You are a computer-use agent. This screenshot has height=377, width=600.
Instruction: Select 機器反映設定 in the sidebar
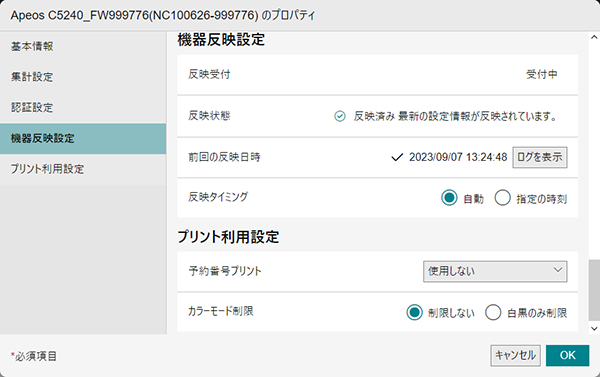tap(83, 139)
